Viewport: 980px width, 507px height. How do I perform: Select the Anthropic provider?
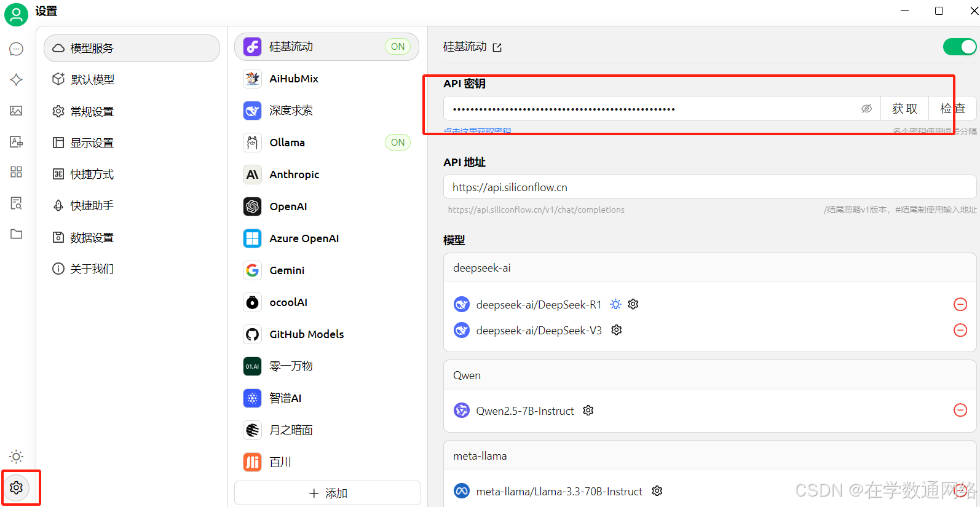(x=326, y=175)
